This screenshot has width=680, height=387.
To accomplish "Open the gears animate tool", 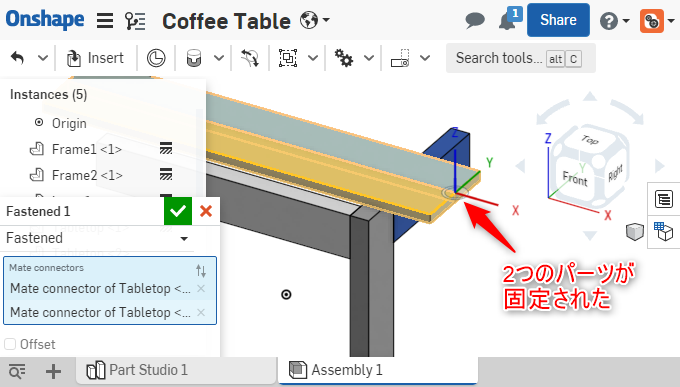I will click(343, 58).
